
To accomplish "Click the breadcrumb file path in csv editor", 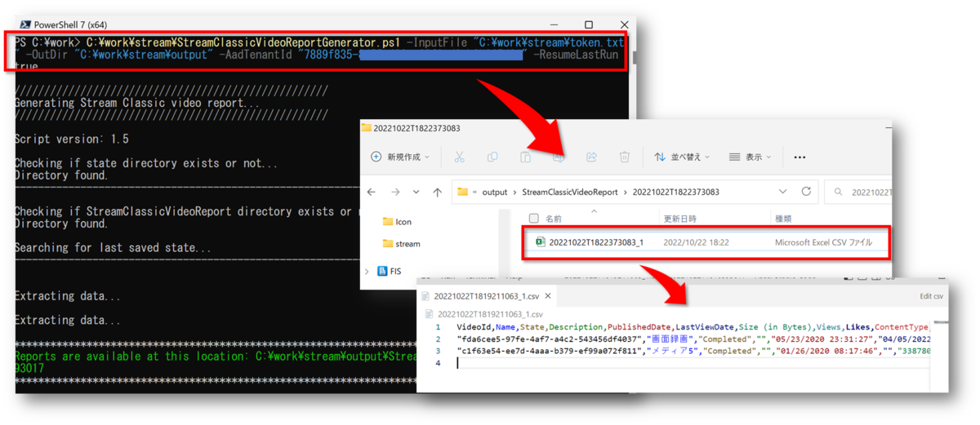I will pos(483,314).
